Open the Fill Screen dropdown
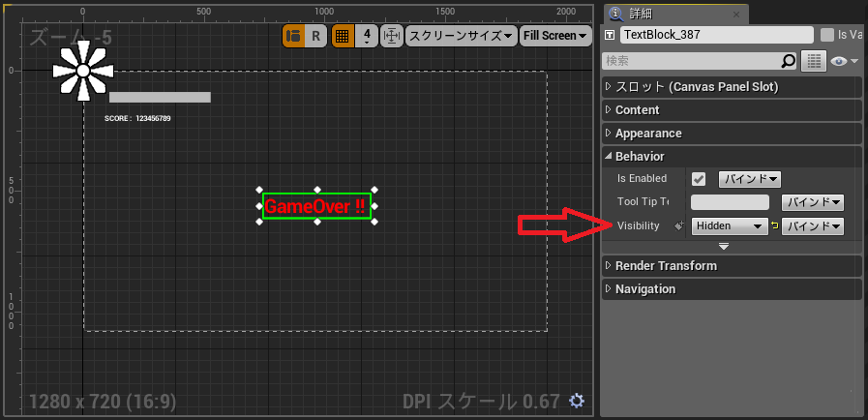Viewport: 868px width, 420px height. point(555,36)
